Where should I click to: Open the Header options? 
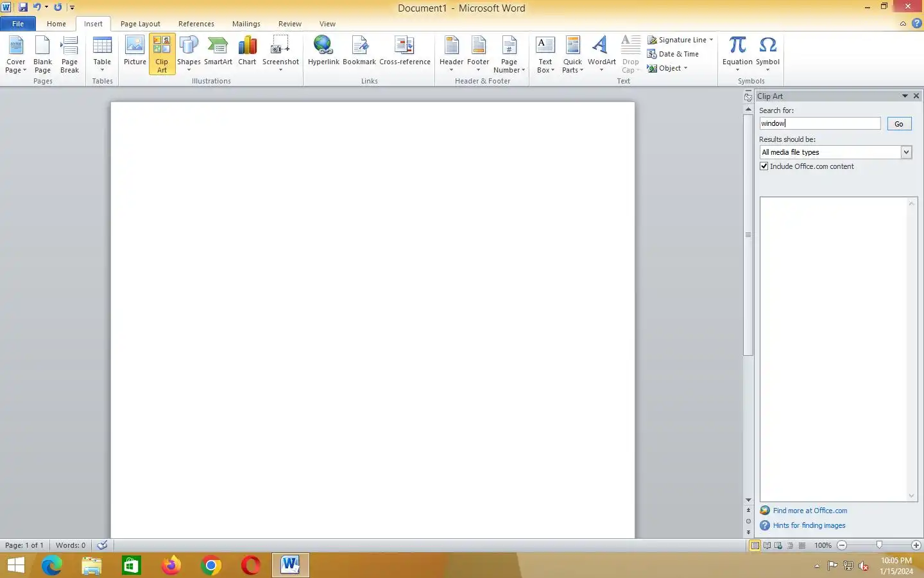tap(451, 55)
